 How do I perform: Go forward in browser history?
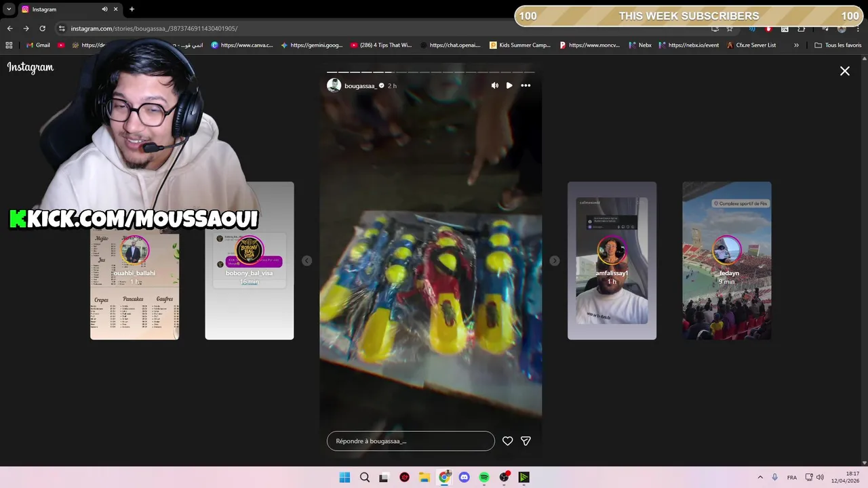tap(26, 28)
